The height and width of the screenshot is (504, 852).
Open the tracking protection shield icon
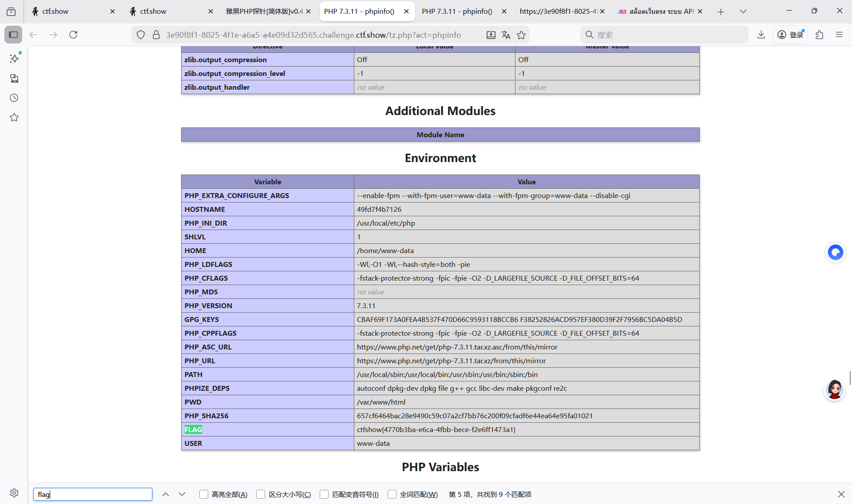click(141, 35)
